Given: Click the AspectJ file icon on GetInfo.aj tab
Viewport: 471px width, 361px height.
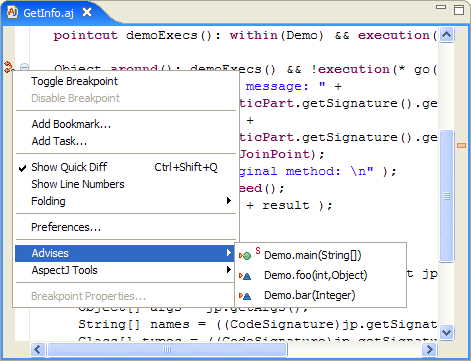Looking at the screenshot, I should [12, 12].
